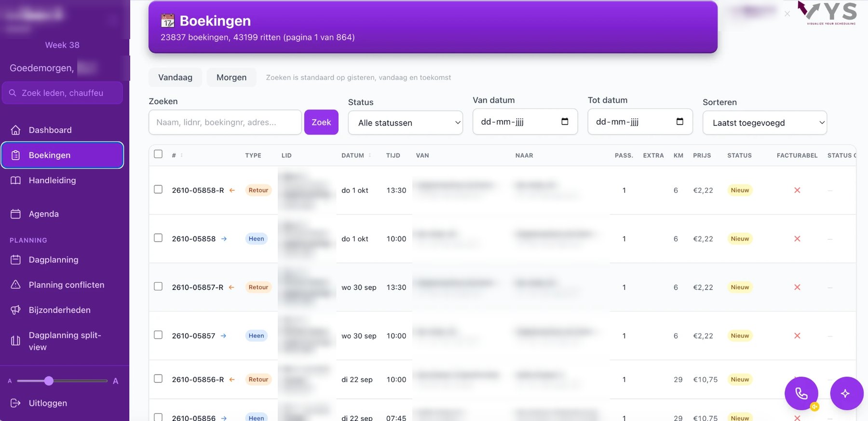Toggle the select-all checkbox in the table header
868x421 pixels.
158,154
